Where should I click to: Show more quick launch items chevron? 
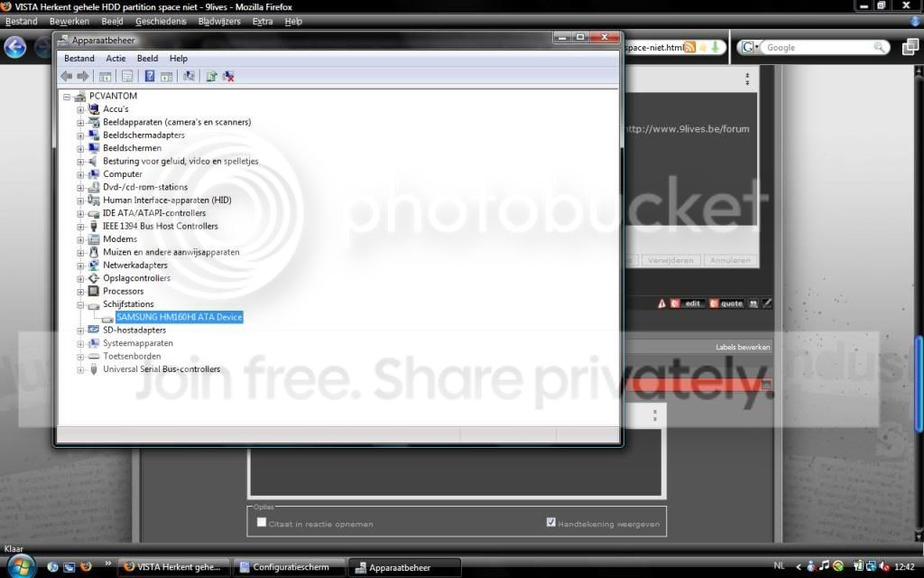(x=108, y=564)
